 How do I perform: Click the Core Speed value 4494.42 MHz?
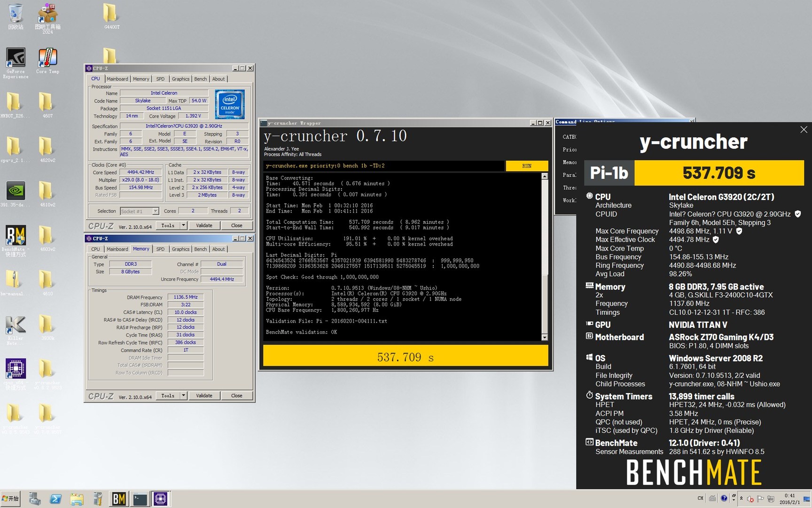point(141,172)
